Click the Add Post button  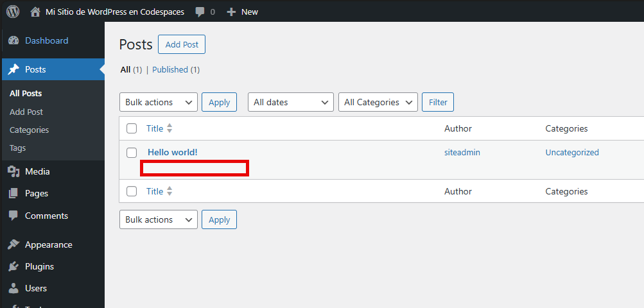(182, 45)
